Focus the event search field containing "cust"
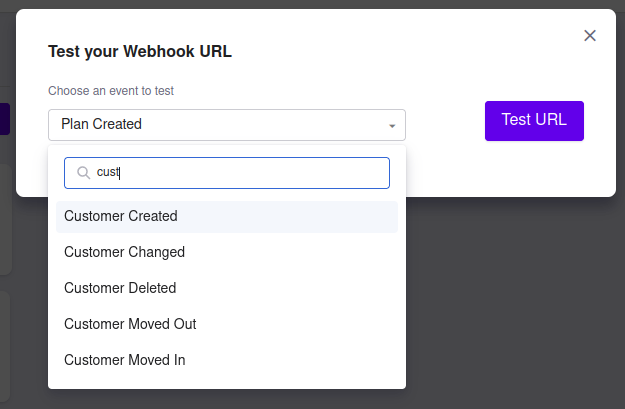Viewport: 625px width, 409px height. pos(240,173)
